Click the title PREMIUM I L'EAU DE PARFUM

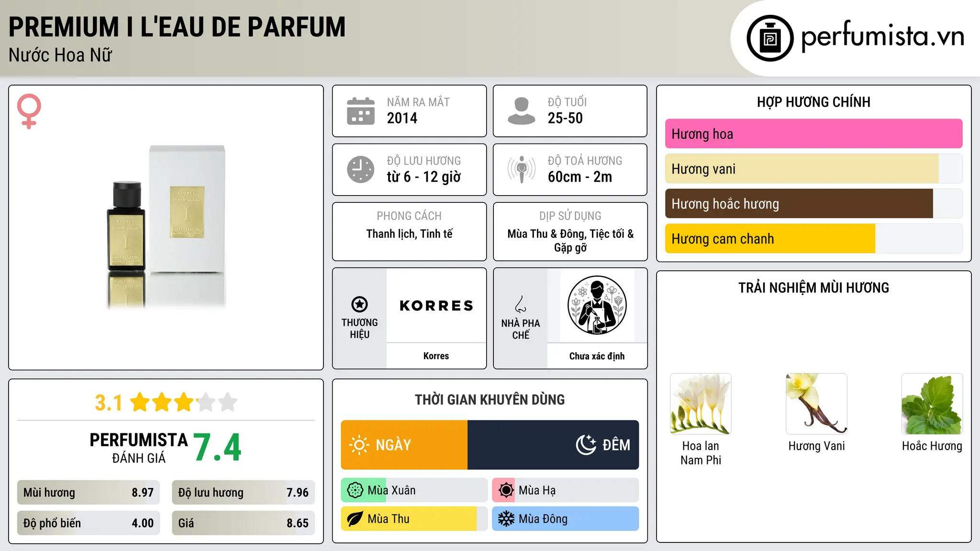point(177,27)
